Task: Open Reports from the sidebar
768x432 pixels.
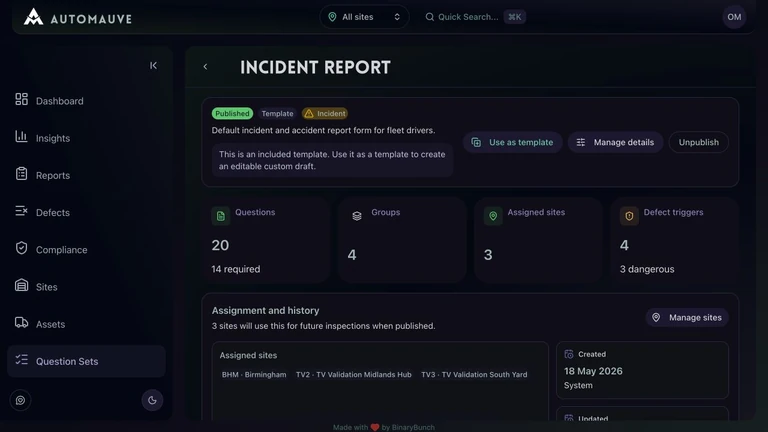Action: 86,175
